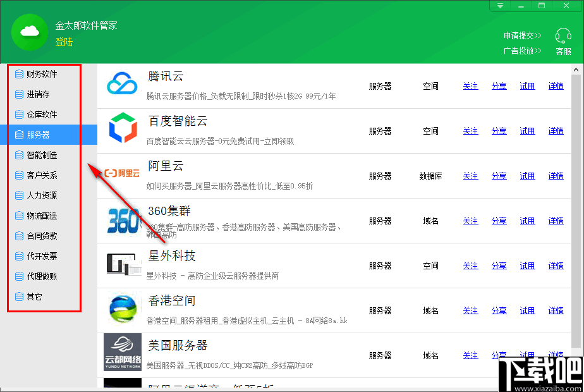The image size is (584, 392).
Task: Open 申请提交>> link
Action: tap(523, 35)
